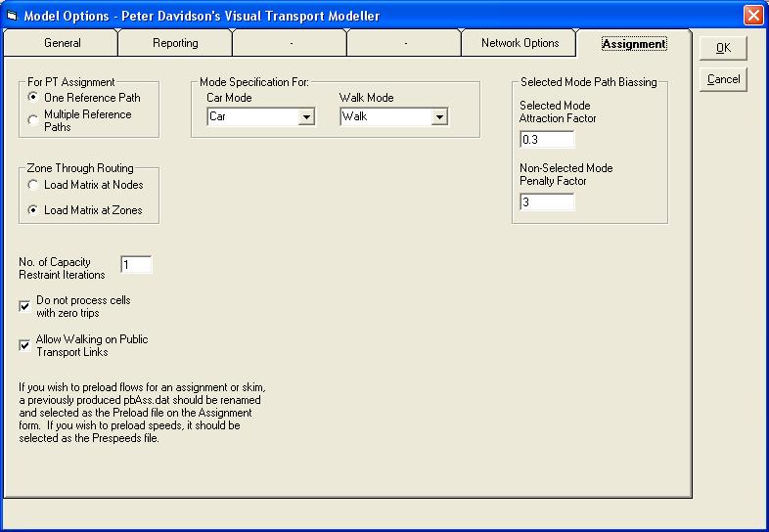Open the Reporting tab
The image size is (769, 532).
[x=175, y=43]
